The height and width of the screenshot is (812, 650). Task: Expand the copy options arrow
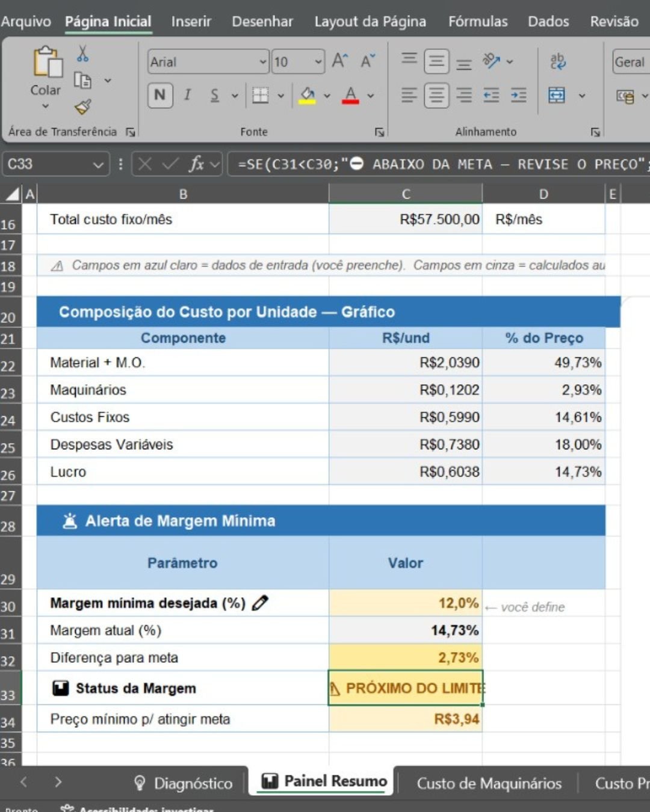coord(108,80)
